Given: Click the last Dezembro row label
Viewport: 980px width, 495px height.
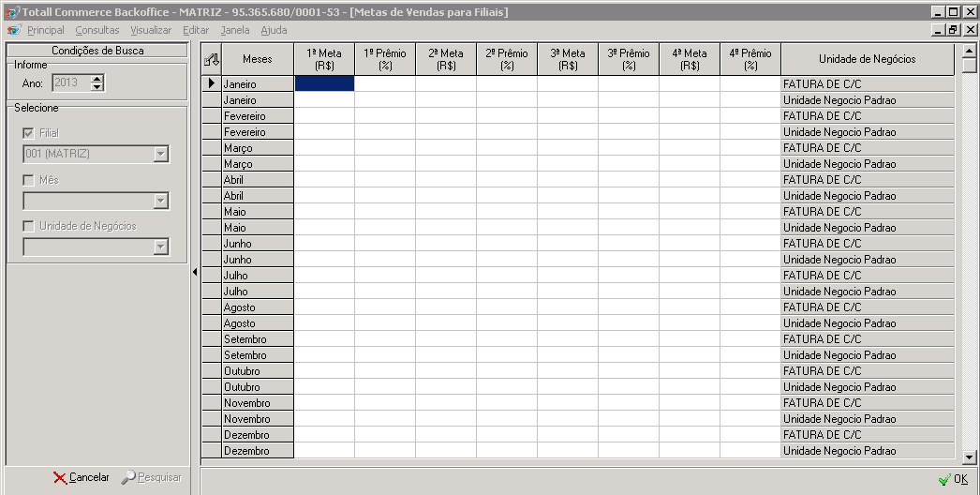Looking at the screenshot, I should 258,451.
